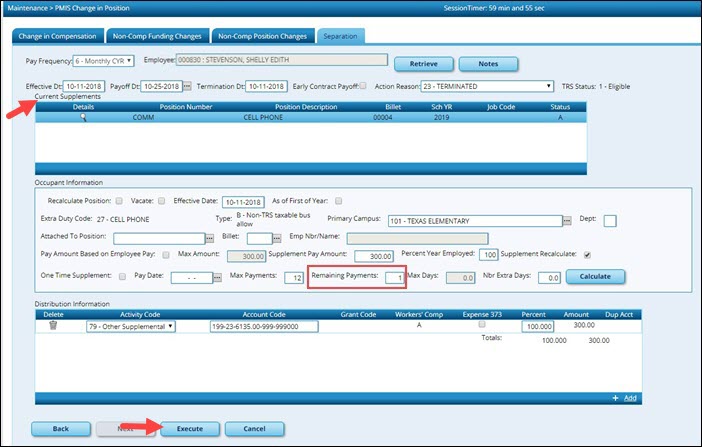
Task: Click the magnifier icon in Details column
Action: click(x=84, y=117)
